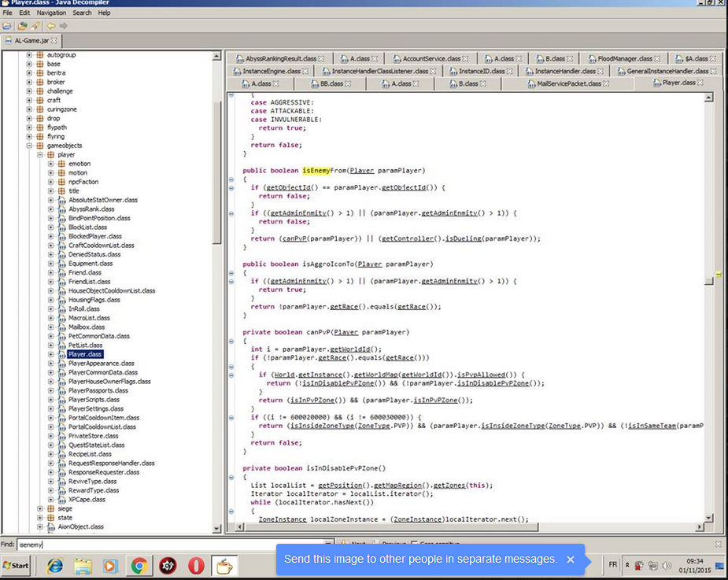Screen dimensions: 728x580
Task: Click the siege package icon
Action: click(50, 508)
